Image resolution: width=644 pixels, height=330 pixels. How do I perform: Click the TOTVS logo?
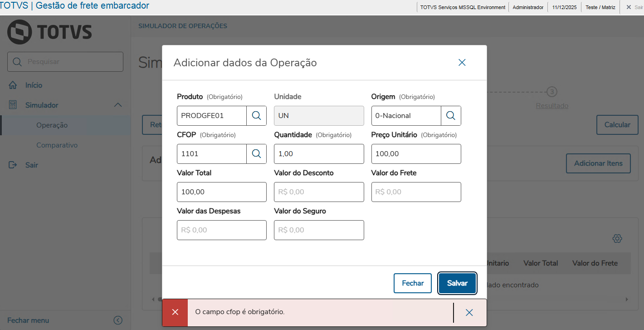click(49, 32)
